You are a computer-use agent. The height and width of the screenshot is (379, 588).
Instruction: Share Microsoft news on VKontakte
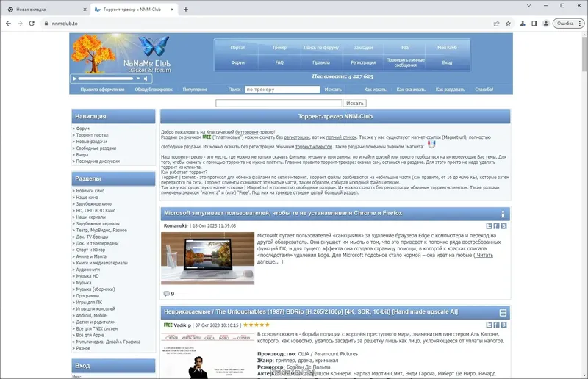pyautogui.click(x=503, y=226)
